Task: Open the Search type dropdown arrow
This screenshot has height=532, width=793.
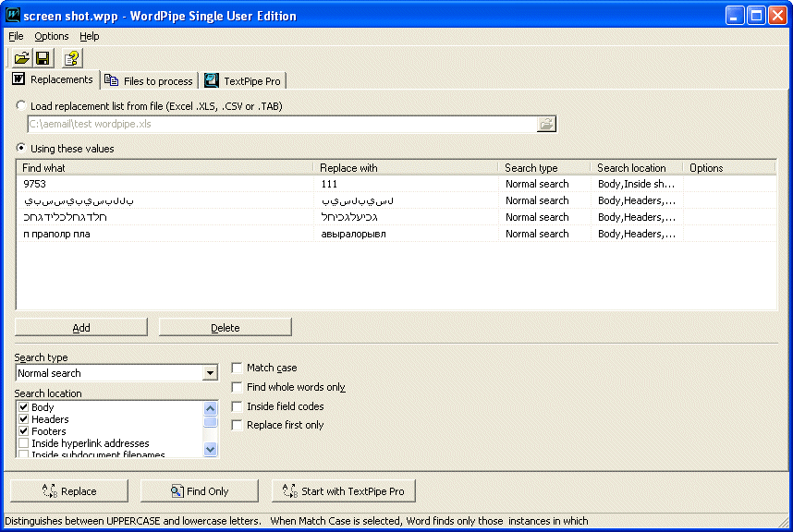Action: point(210,373)
